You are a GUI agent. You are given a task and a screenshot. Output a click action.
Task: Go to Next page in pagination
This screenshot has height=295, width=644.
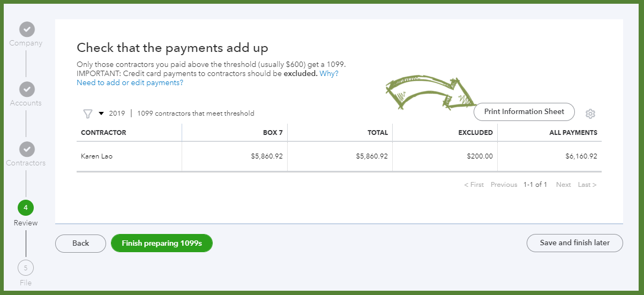(x=564, y=185)
